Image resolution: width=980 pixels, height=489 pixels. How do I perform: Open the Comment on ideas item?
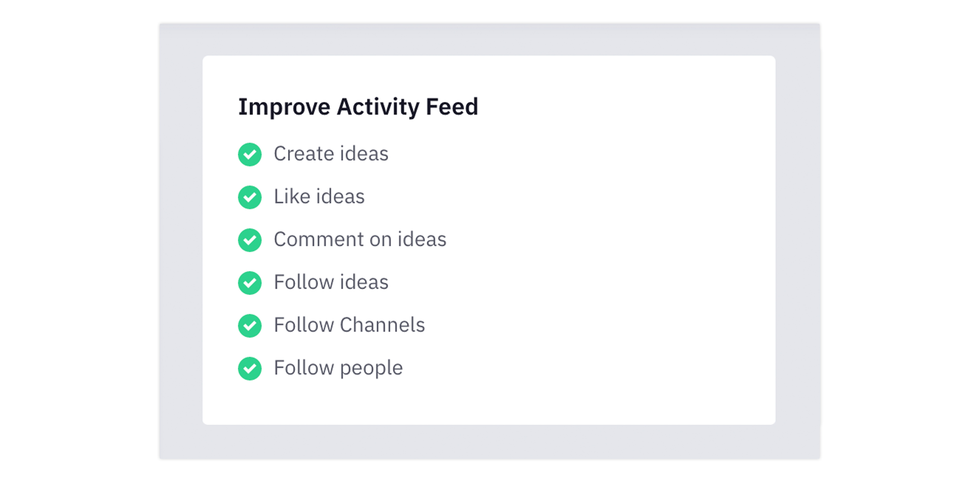click(x=360, y=239)
